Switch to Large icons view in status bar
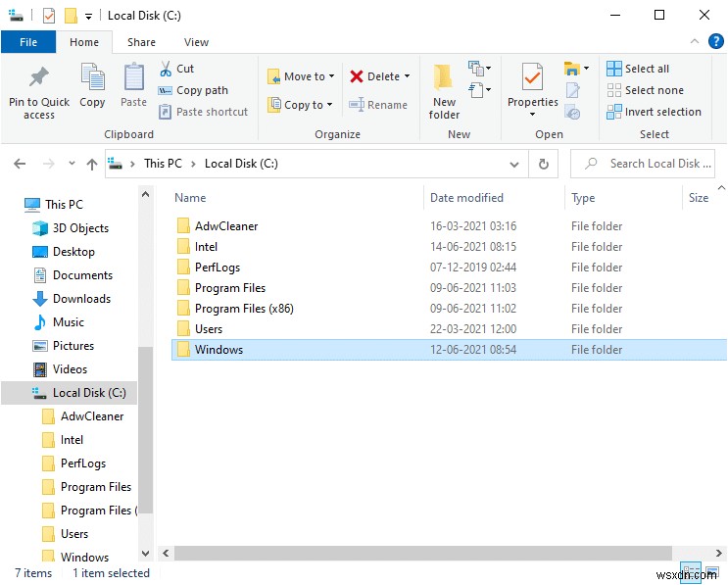Screen dimensions: 728x585 [711, 572]
